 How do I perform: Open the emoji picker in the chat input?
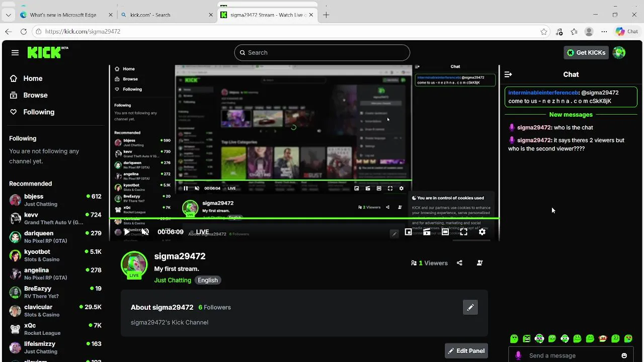point(624,355)
